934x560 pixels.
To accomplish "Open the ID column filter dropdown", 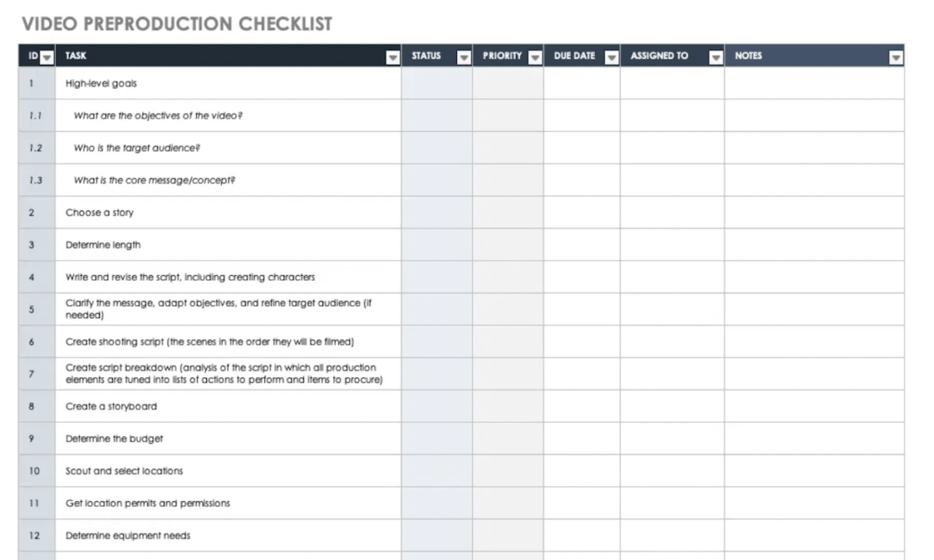I will pyautogui.click(x=47, y=57).
